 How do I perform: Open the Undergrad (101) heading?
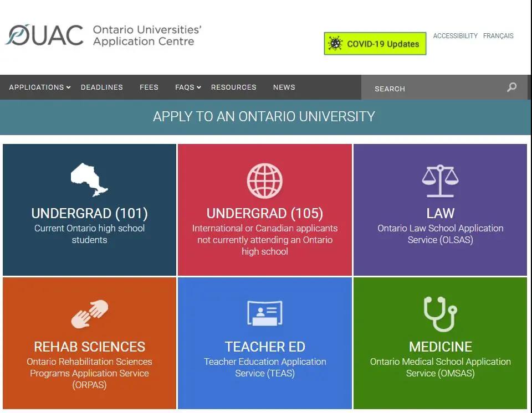(x=90, y=213)
